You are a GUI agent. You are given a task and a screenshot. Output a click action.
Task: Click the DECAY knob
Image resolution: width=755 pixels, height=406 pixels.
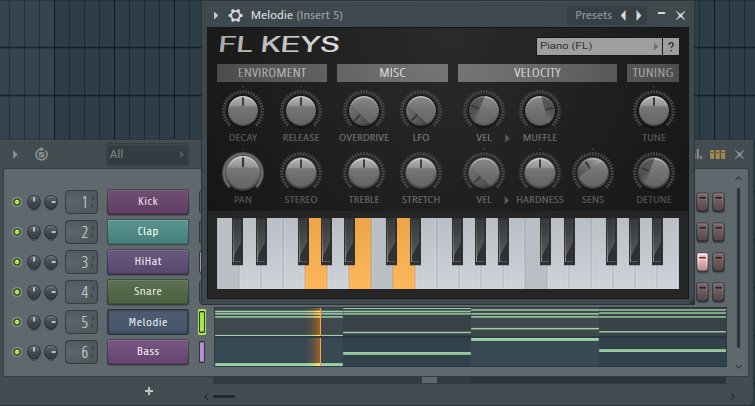tap(243, 110)
